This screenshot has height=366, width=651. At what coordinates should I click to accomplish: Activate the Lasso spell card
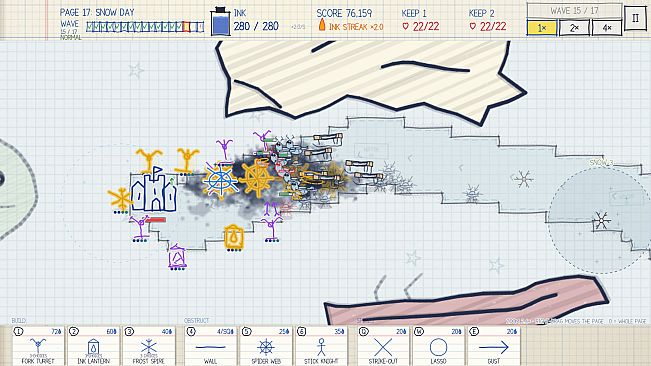pyautogui.click(x=438, y=346)
